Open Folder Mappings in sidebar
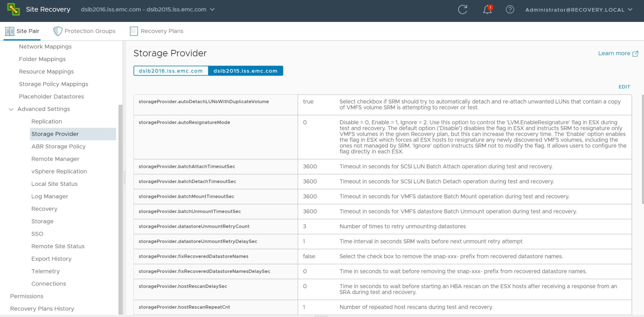Screen dimensions: 644x317 [x=42, y=59]
